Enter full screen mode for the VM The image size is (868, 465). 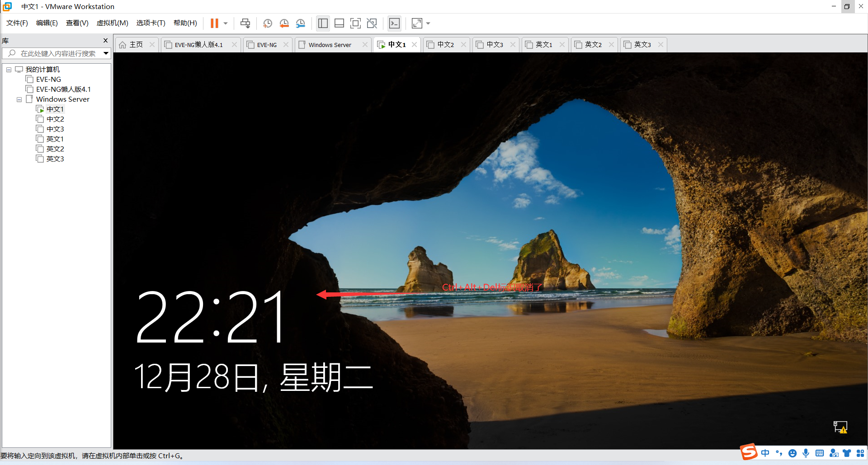[356, 23]
